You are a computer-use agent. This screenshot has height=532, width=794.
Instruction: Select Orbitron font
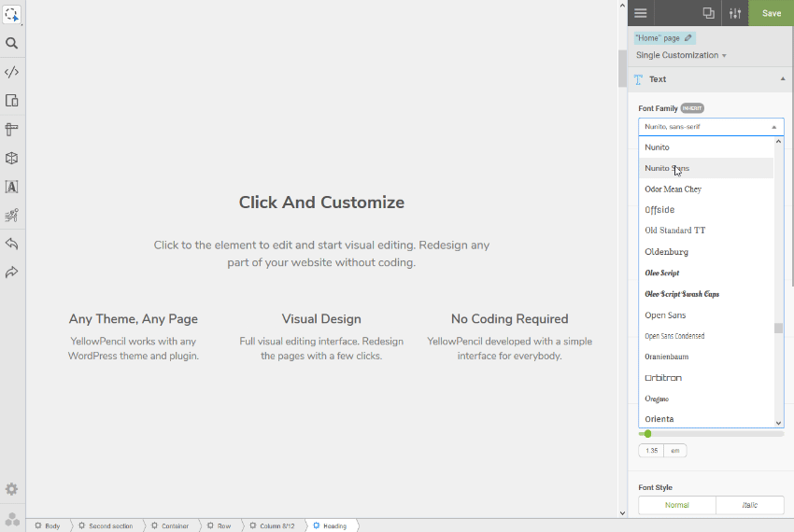point(706,378)
